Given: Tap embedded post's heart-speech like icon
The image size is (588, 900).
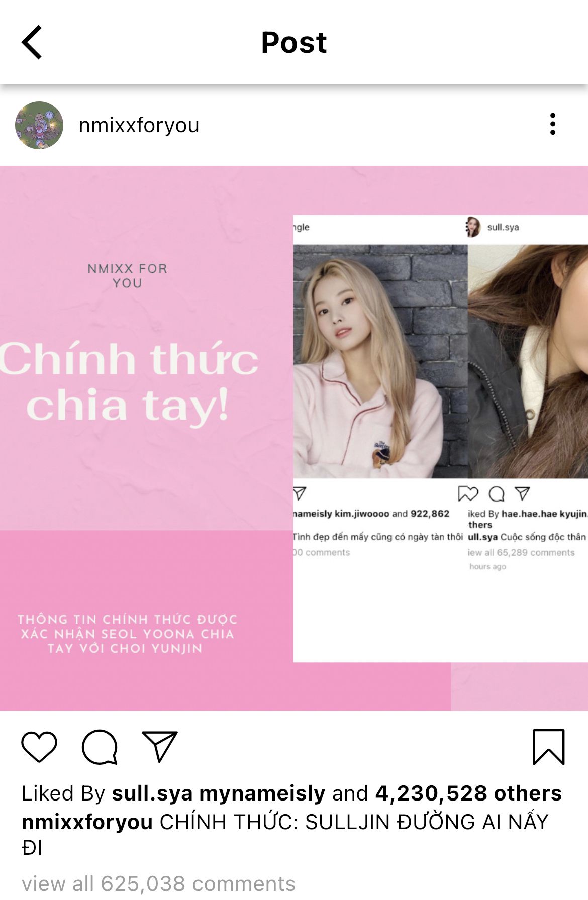Looking at the screenshot, I should [468, 494].
